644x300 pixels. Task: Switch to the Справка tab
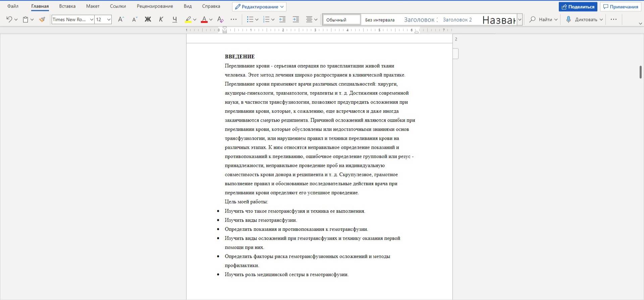(211, 6)
